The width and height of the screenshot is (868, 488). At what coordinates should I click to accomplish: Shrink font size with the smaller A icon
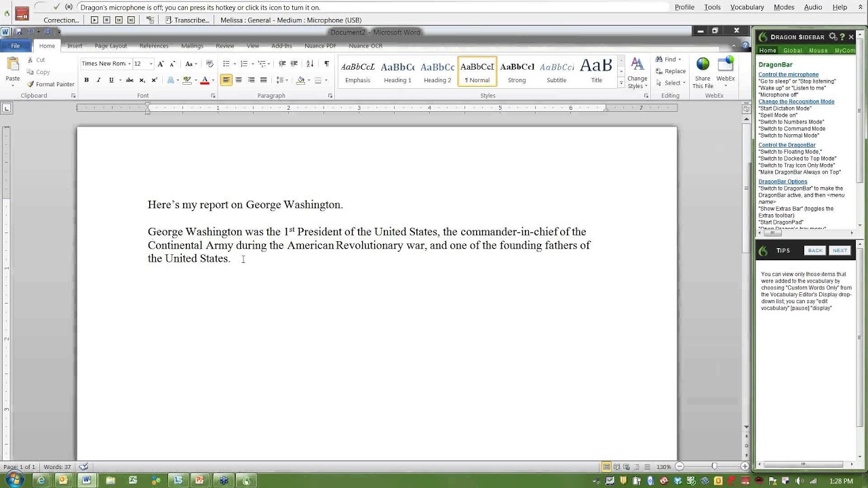tap(172, 64)
